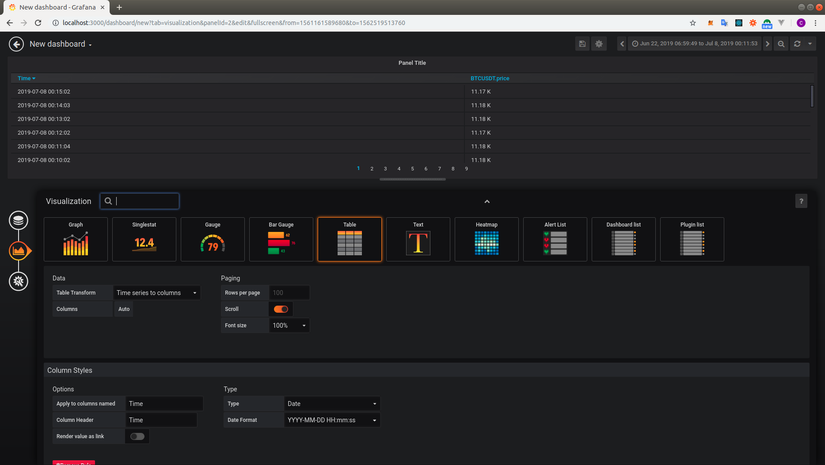Screen dimensions: 825x465
Task: Select the Visualization tab chart icon
Action: click(18, 250)
